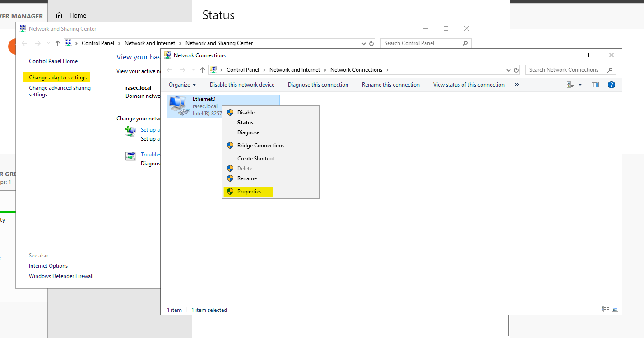Screen dimensions: 644x338
Task: Click Rename this connection toolbar button
Action: click(x=391, y=85)
